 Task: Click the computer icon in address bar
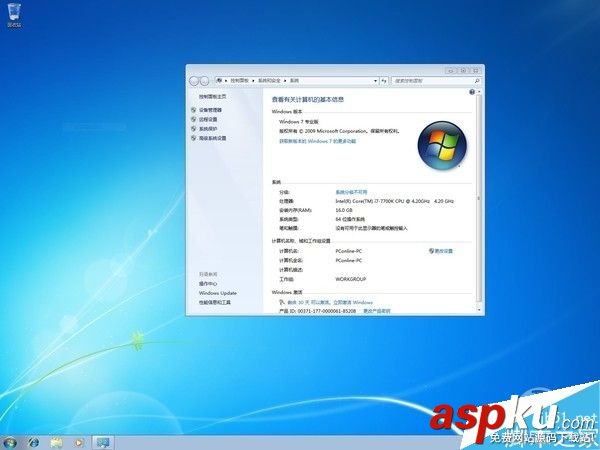point(220,80)
